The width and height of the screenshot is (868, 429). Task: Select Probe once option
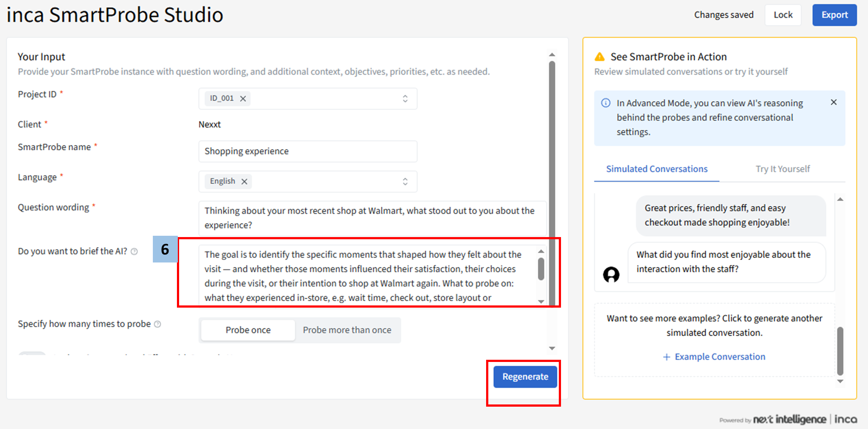click(248, 330)
